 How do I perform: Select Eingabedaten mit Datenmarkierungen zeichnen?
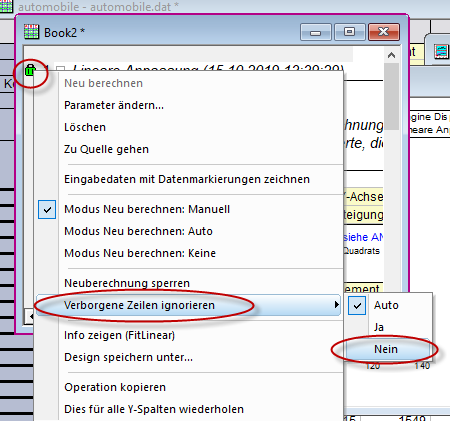(x=187, y=179)
